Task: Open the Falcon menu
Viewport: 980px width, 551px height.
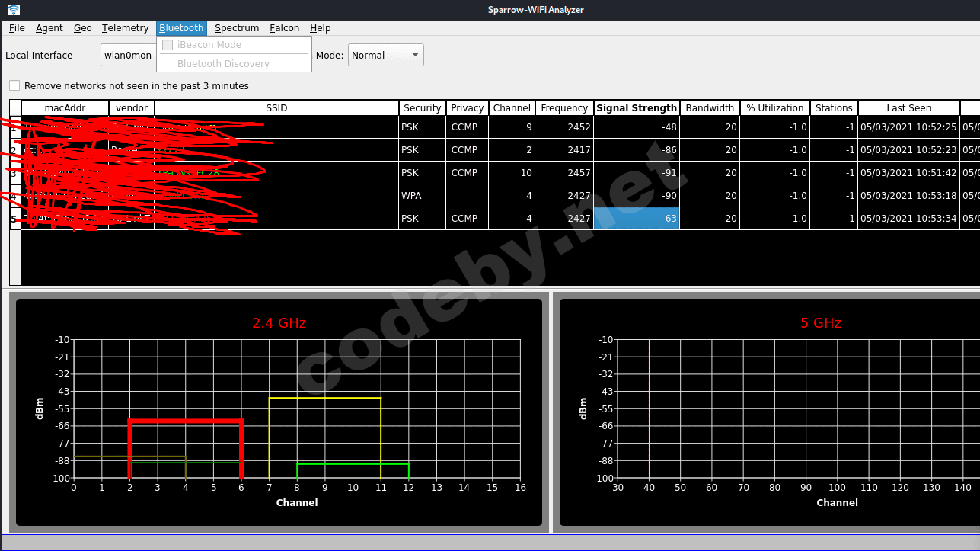Action: (284, 28)
